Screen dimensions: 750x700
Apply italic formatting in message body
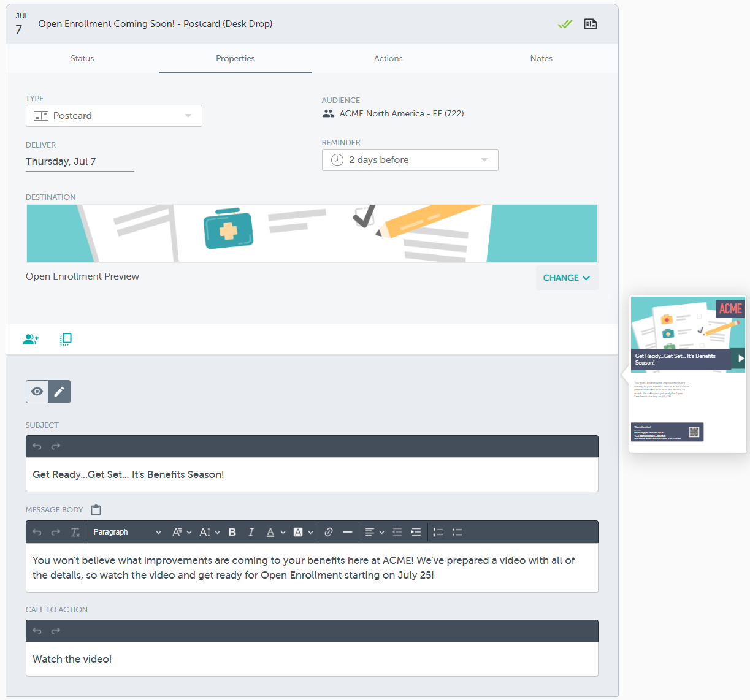coord(251,532)
